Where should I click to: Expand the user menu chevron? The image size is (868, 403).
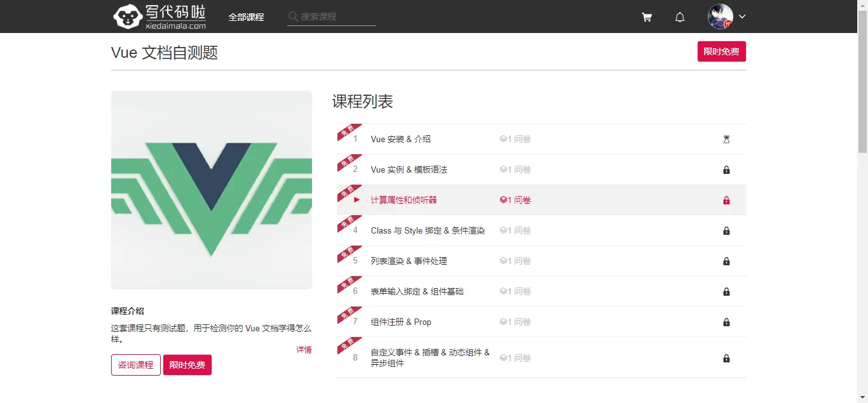[742, 17]
